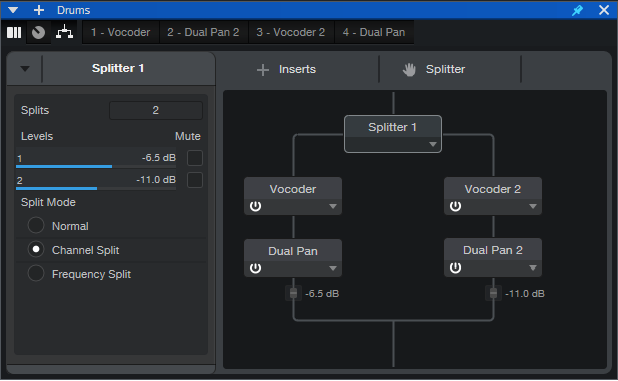The height and width of the screenshot is (381, 618).
Task: Click the Levels label
Action: tap(37, 136)
